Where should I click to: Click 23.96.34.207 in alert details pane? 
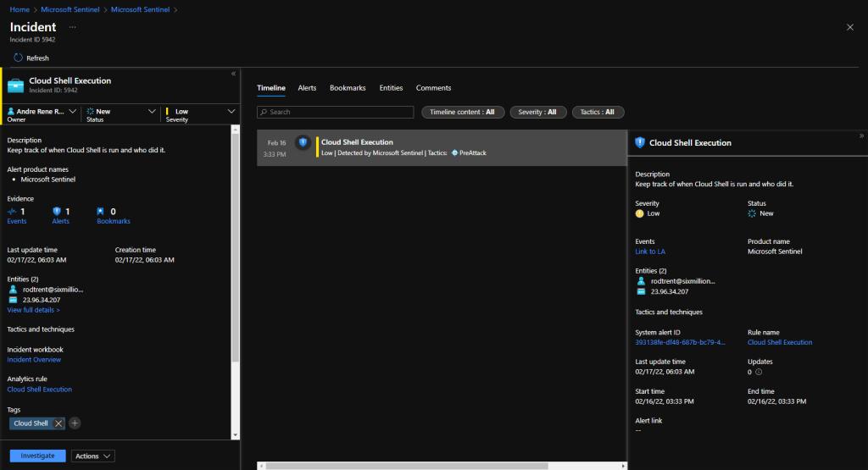670,291
